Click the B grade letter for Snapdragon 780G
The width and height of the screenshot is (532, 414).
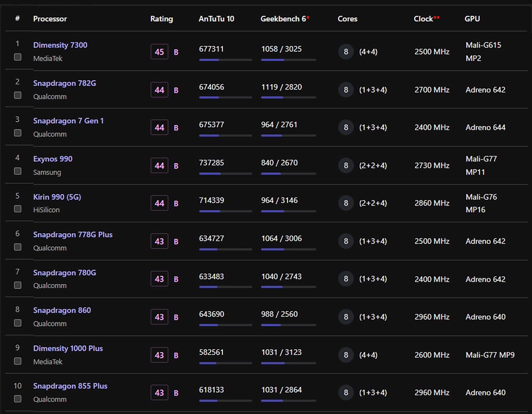pos(176,279)
